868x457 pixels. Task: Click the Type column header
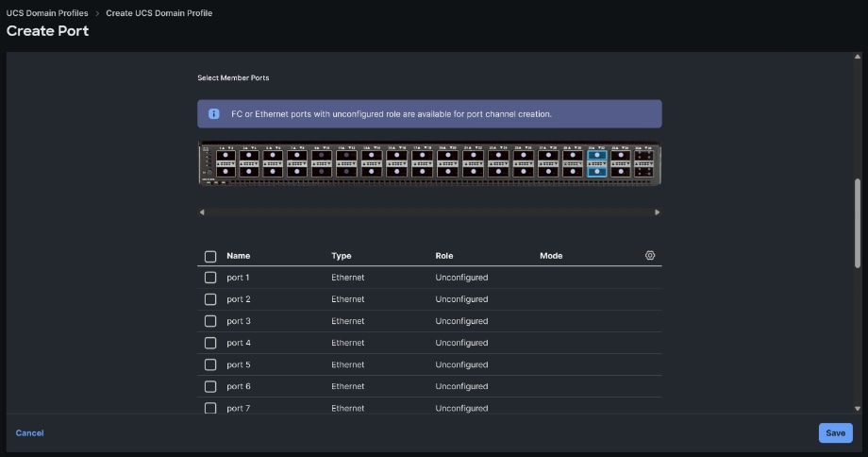click(341, 256)
